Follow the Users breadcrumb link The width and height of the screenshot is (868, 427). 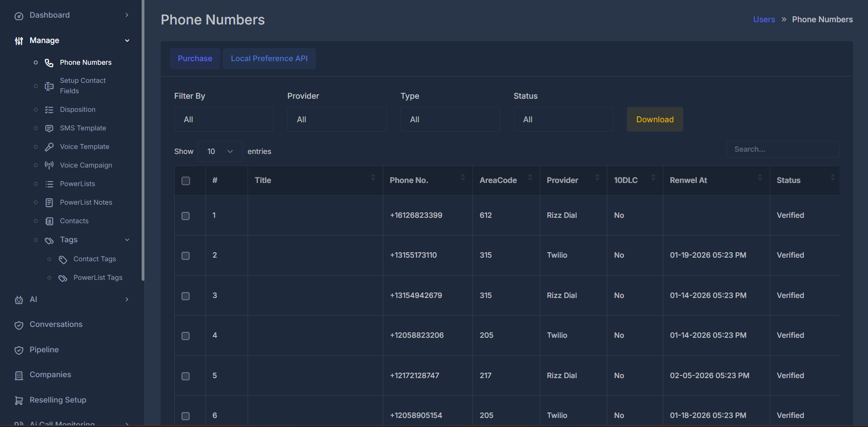pos(763,19)
